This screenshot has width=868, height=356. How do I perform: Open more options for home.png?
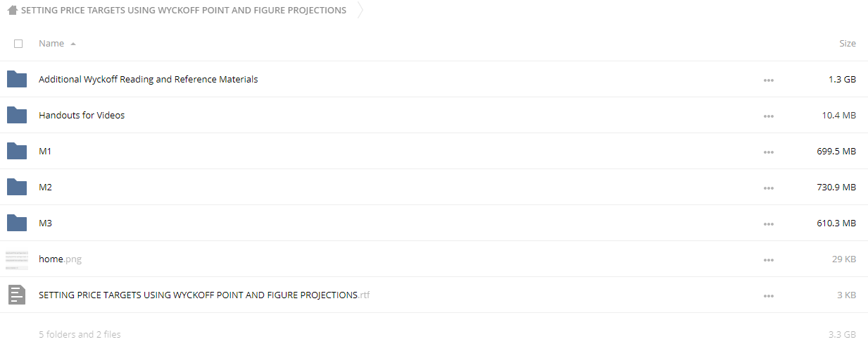coord(768,259)
